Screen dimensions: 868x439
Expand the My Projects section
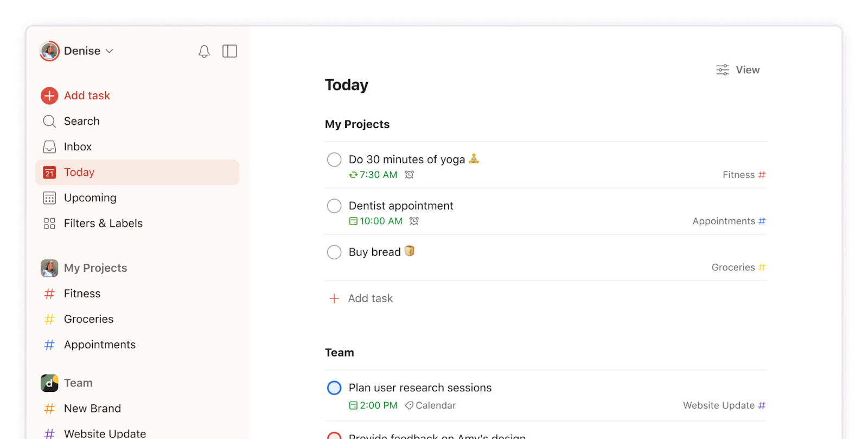[95, 268]
